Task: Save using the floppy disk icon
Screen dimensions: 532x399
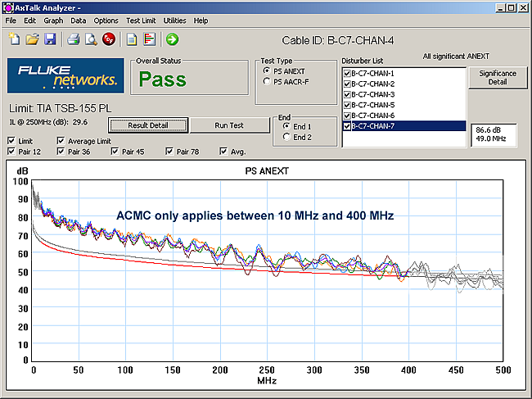Action: coord(50,39)
